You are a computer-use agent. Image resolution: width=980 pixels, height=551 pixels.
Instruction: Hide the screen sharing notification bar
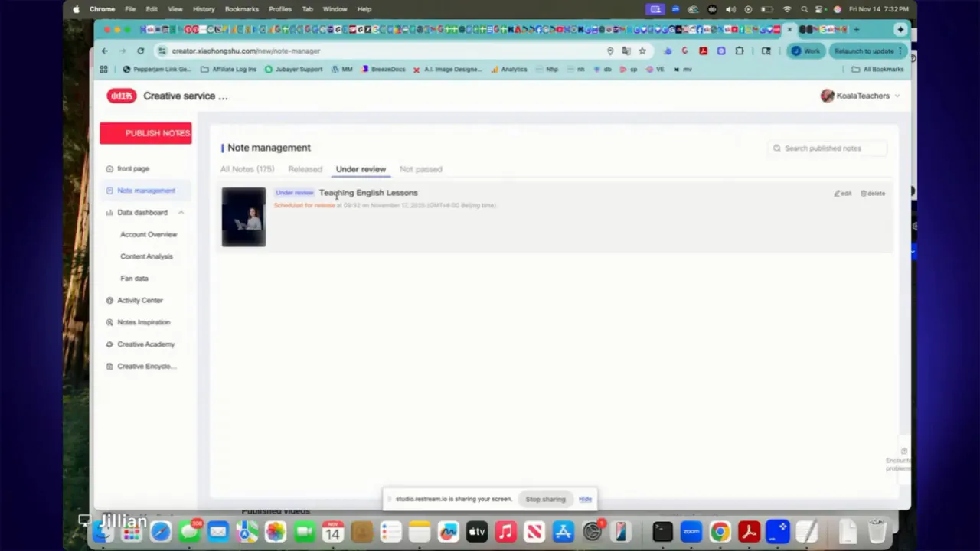pos(585,499)
